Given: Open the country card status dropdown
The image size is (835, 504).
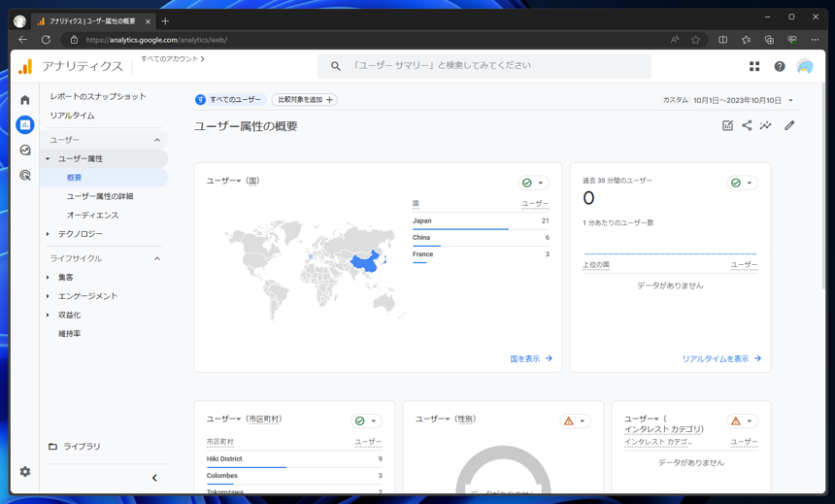Looking at the screenshot, I should 534,183.
